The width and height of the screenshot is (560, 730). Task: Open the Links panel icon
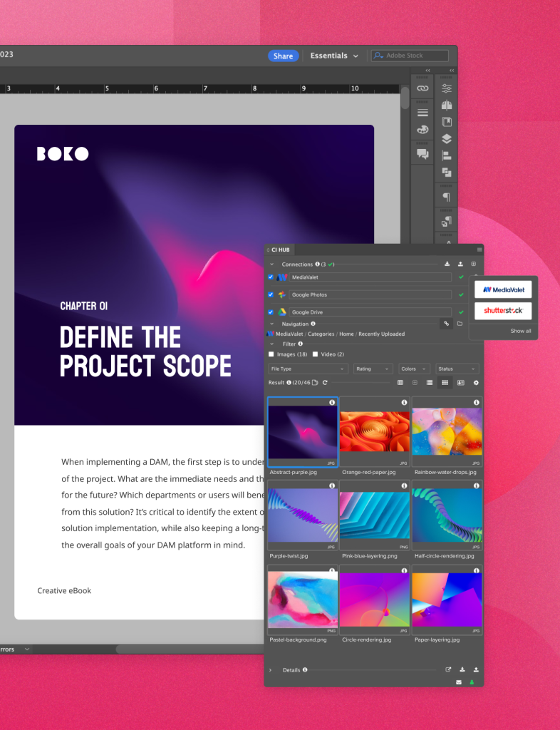tap(422, 88)
